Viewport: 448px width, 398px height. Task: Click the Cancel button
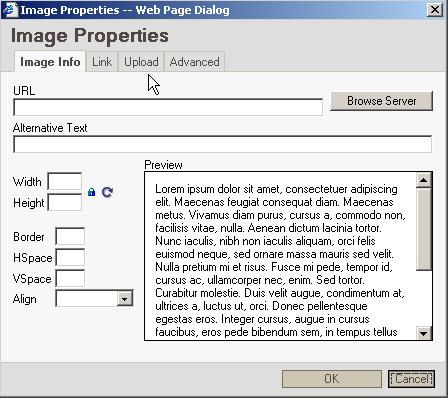tap(411, 379)
